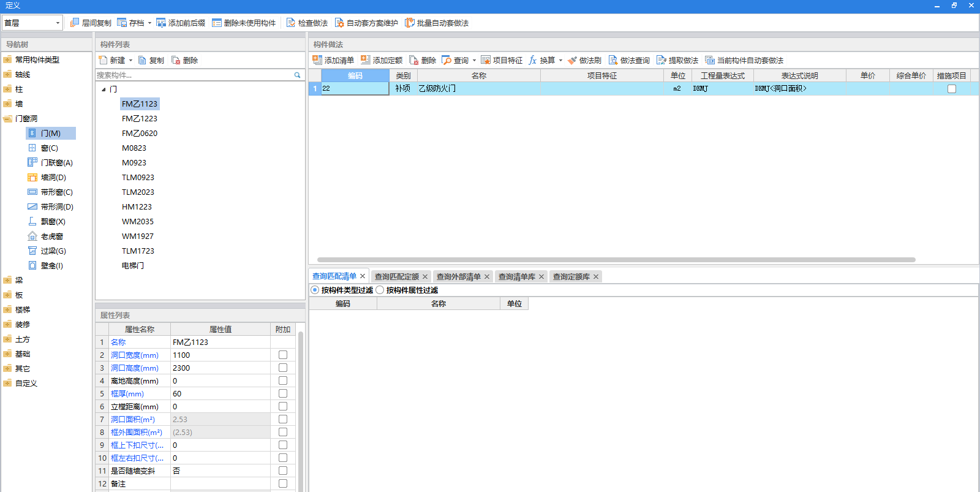
Task: Check 附加 box for 洞口宽度
Action: click(283, 355)
